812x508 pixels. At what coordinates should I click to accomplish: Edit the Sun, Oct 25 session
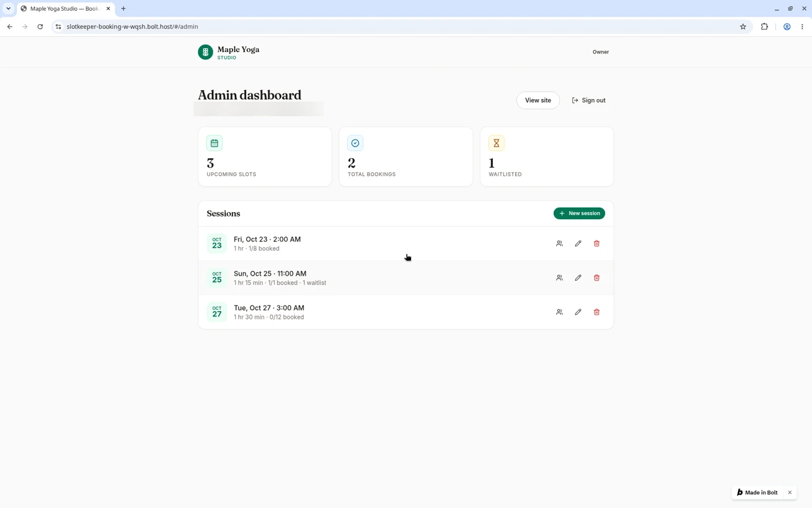578,278
